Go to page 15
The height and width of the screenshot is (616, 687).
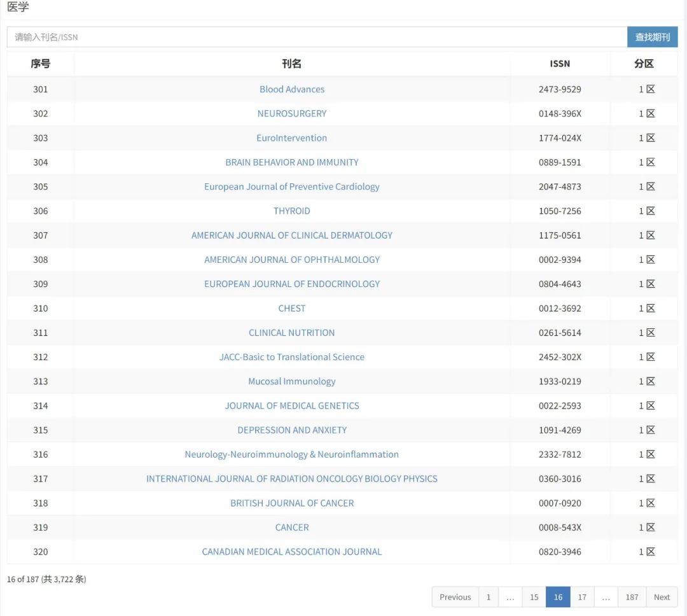(534, 597)
